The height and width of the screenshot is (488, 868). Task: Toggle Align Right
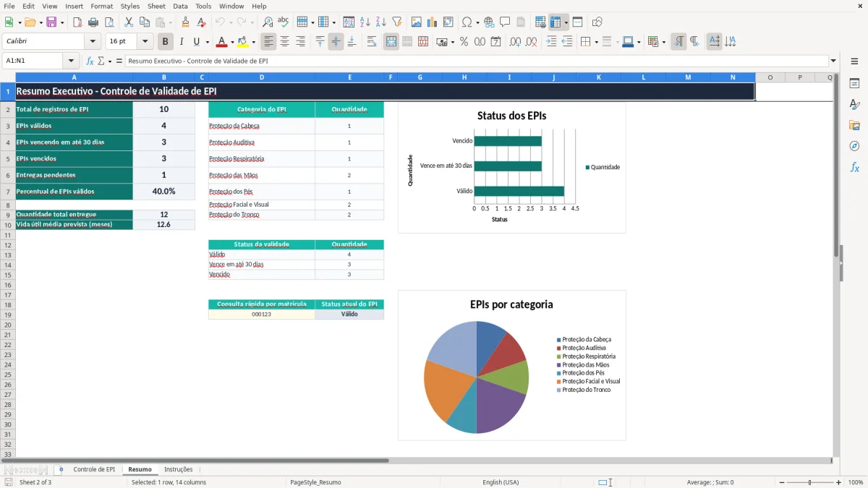[301, 42]
